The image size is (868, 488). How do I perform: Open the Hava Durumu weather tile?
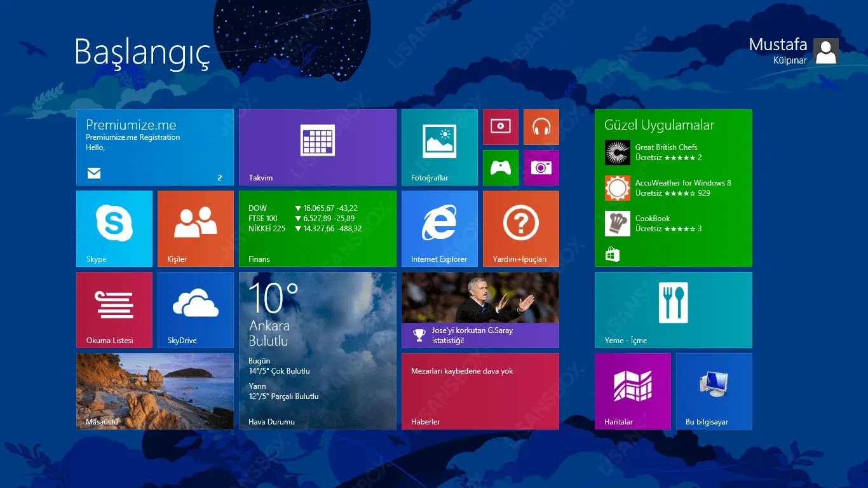coord(318,351)
